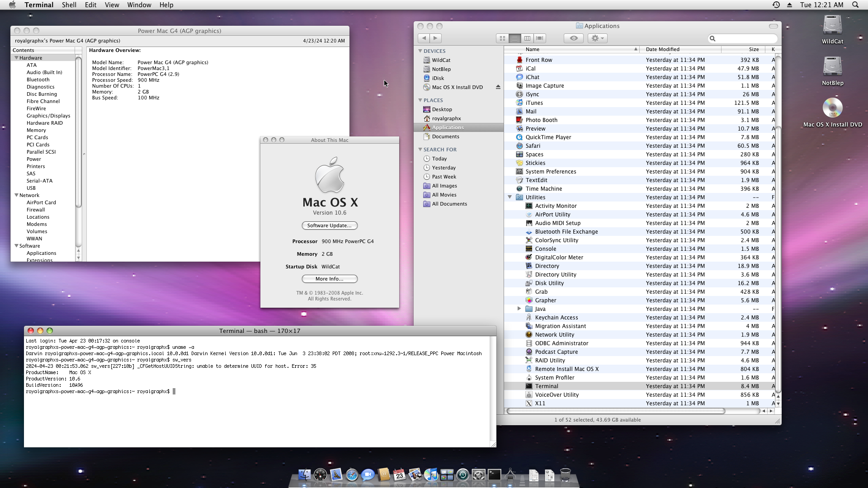Screen dimensions: 868x488
Task: Select Graphics/Displays in System Profiler
Action: coord(48,116)
